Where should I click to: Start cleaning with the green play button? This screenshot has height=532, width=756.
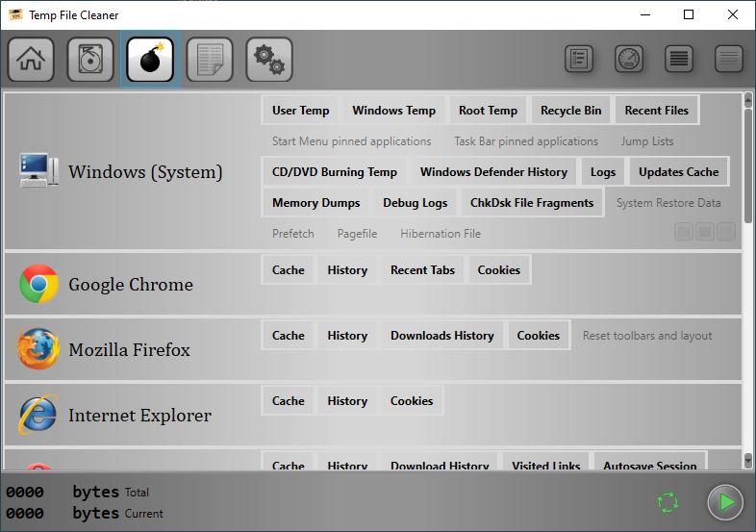pyautogui.click(x=725, y=502)
